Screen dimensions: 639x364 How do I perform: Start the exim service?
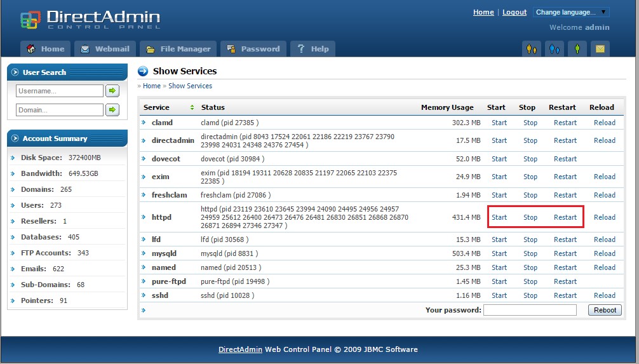coord(499,177)
